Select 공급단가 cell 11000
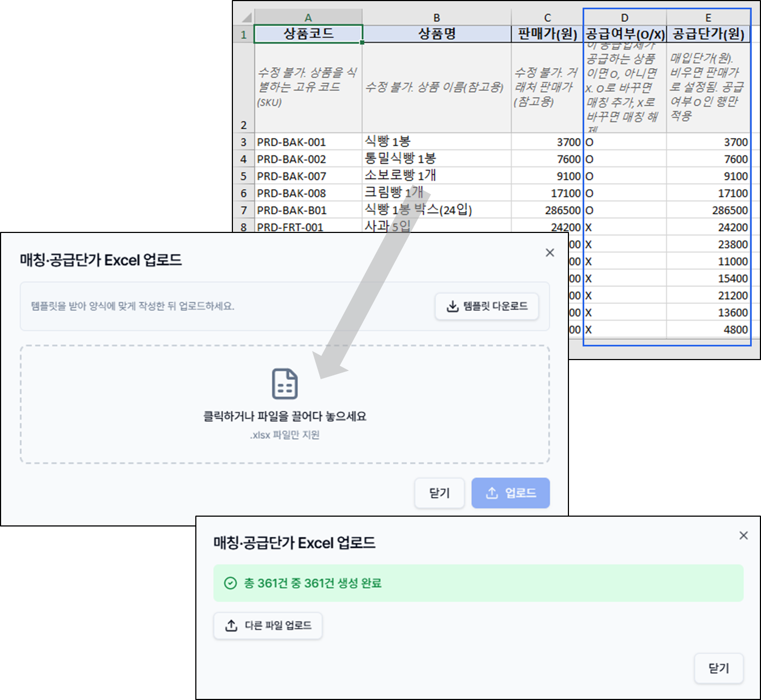 pos(708,261)
